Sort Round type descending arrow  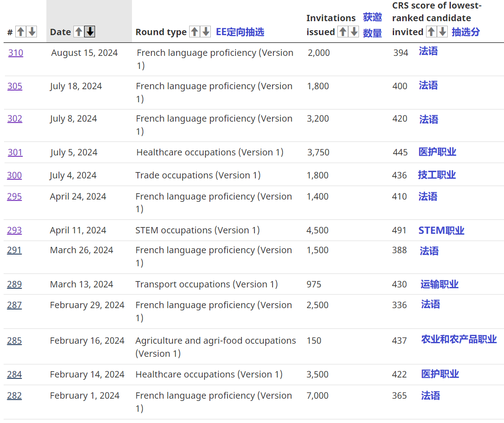coord(206,32)
